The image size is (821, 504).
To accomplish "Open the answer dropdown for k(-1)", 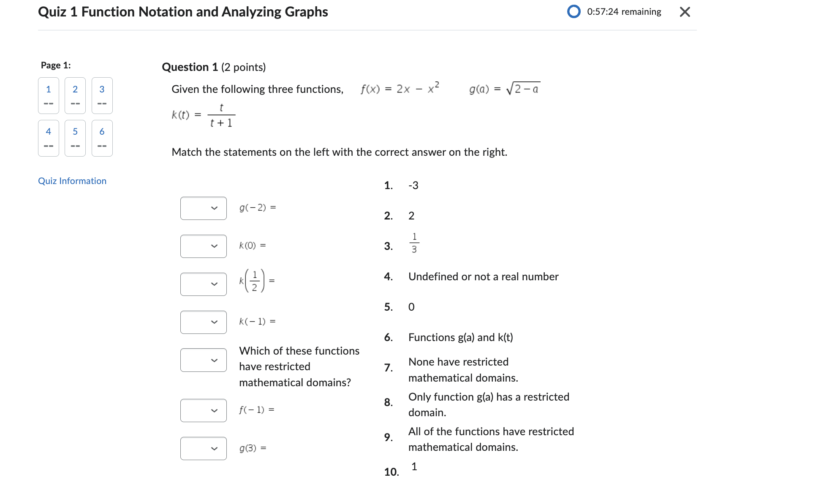I will (203, 322).
